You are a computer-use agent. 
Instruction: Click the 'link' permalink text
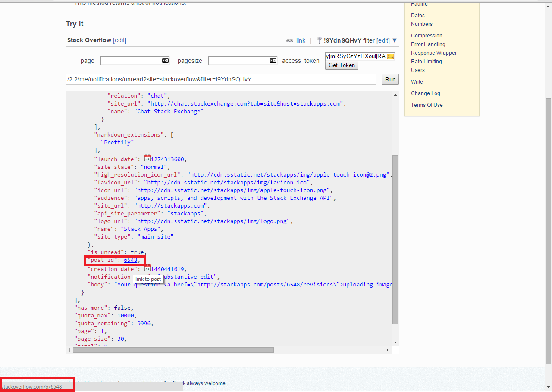(301, 40)
